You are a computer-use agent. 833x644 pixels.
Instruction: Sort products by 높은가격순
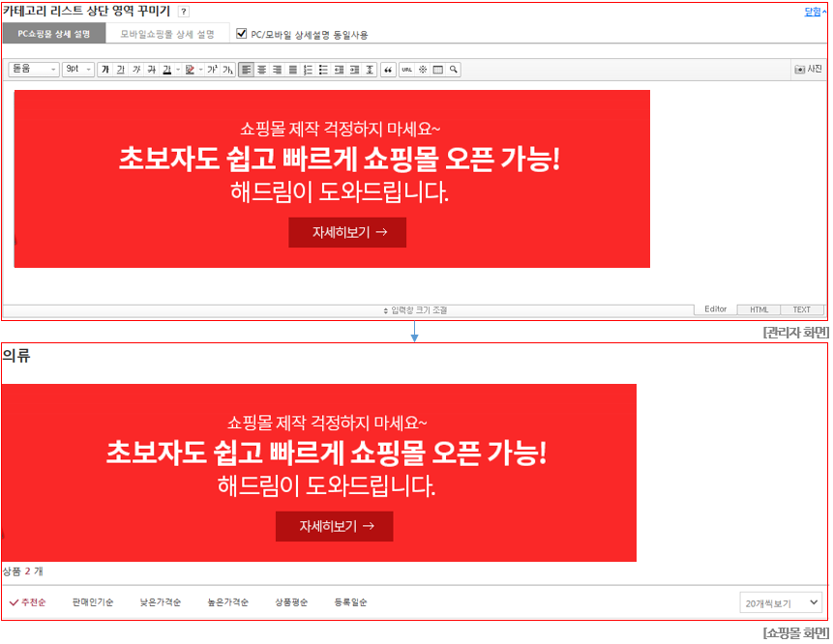228,602
